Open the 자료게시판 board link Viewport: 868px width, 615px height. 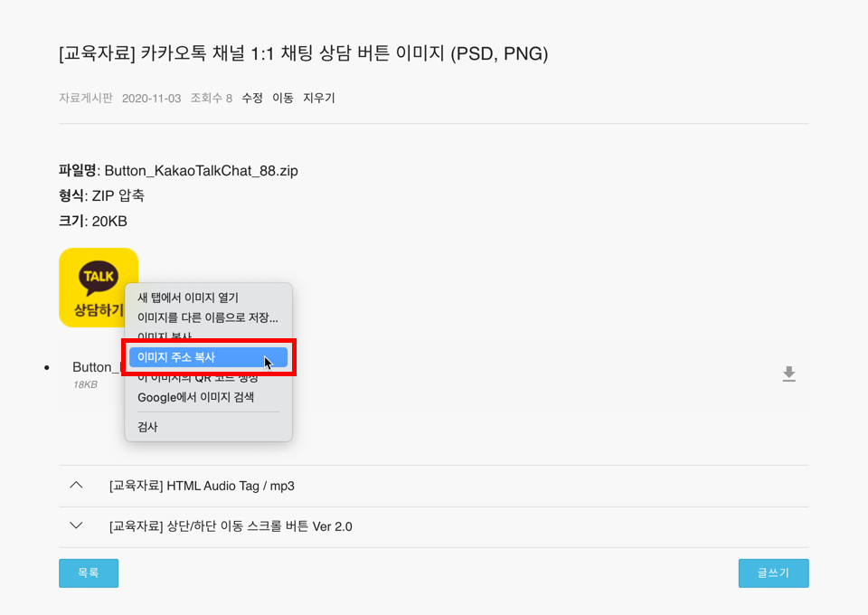pos(86,98)
